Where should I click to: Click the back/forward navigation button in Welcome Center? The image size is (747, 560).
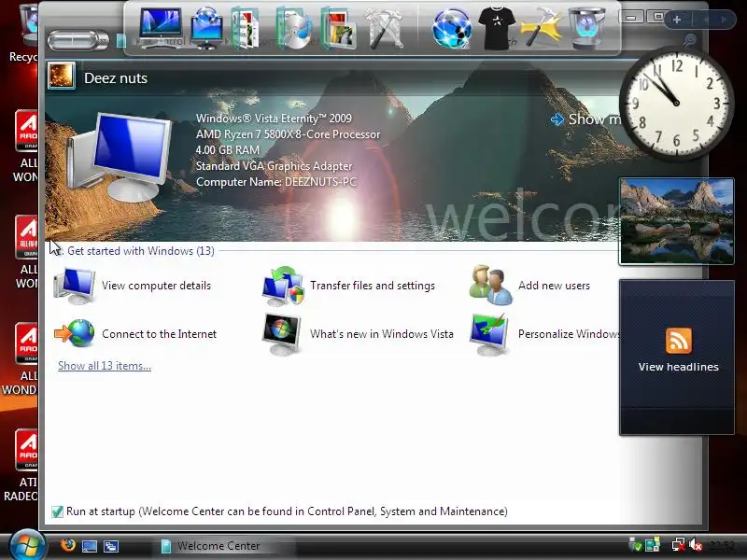tap(78, 40)
